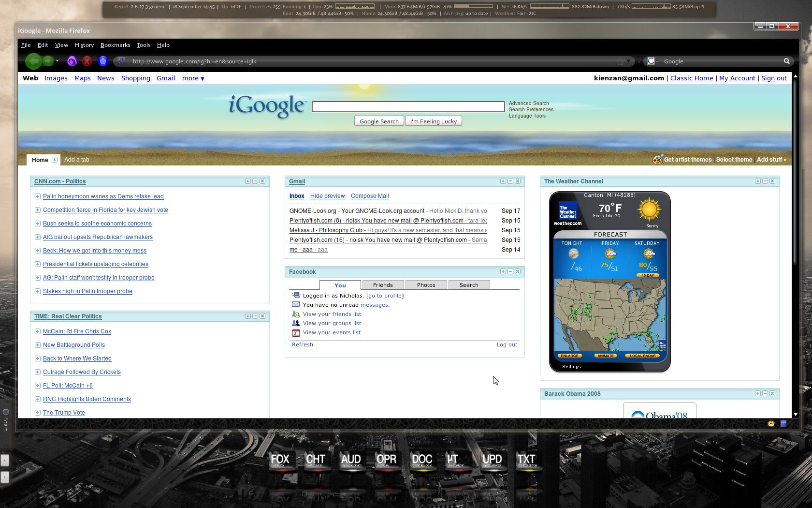Minimize The Weather Channel gadget
The image size is (812, 508).
tap(765, 181)
